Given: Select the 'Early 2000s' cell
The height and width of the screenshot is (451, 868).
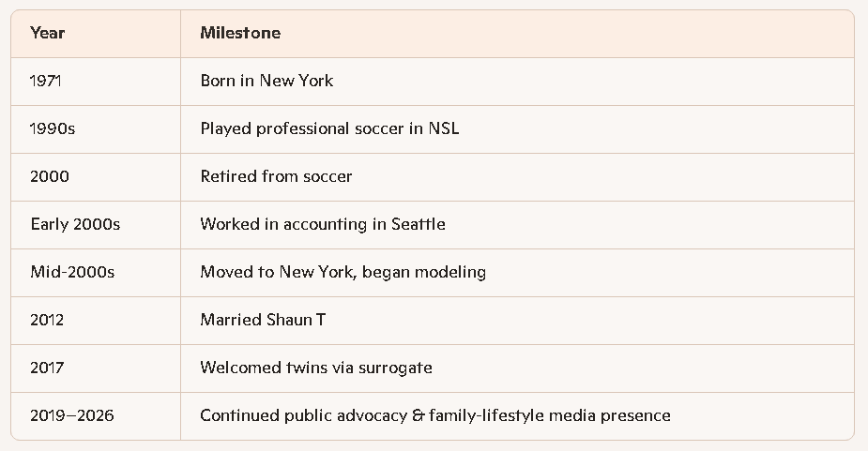Looking at the screenshot, I should click(x=75, y=224).
